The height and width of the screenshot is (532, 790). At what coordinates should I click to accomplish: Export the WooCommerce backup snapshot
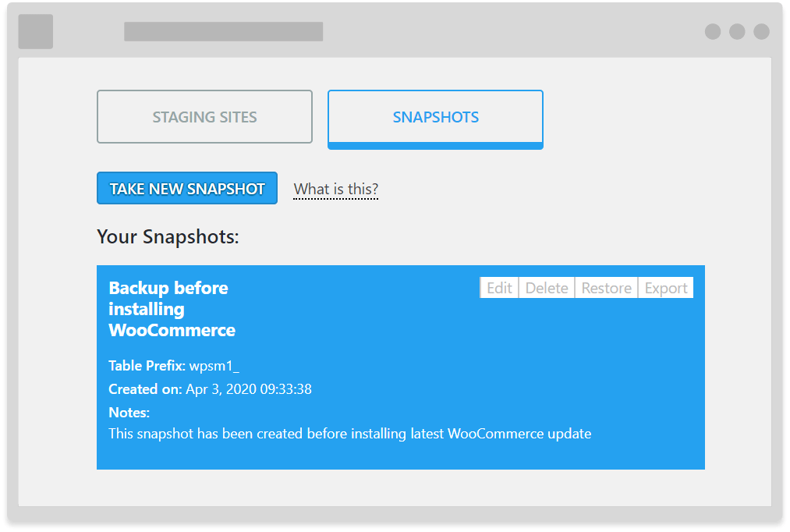coord(665,288)
